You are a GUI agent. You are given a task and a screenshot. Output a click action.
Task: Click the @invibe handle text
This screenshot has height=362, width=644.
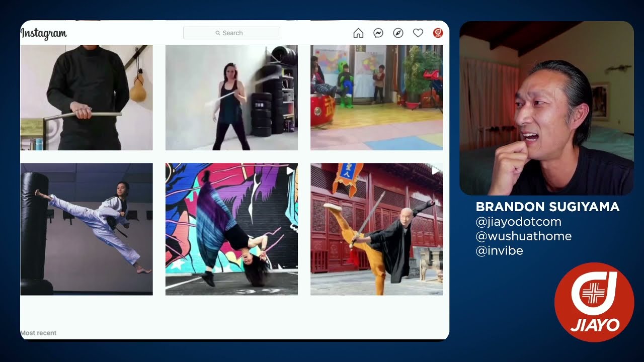click(x=500, y=251)
